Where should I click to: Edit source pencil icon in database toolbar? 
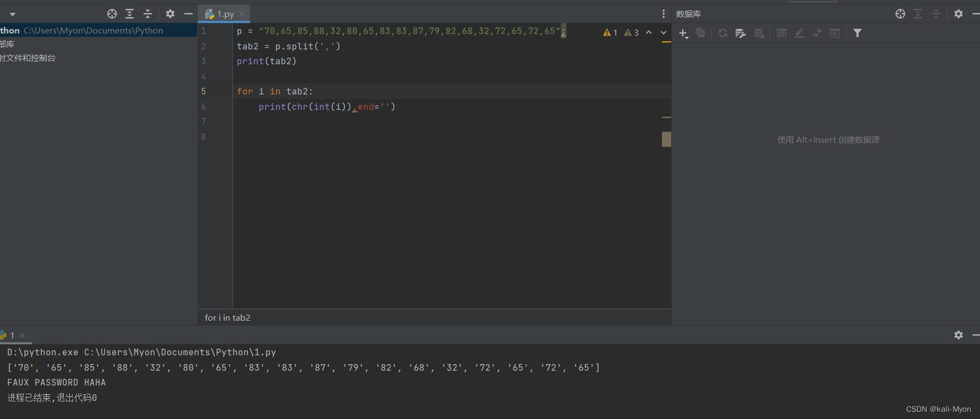click(x=799, y=33)
